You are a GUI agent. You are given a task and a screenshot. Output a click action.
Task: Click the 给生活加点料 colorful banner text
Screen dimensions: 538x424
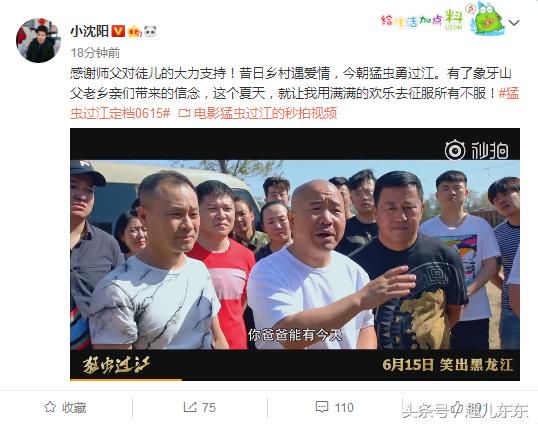coord(422,20)
